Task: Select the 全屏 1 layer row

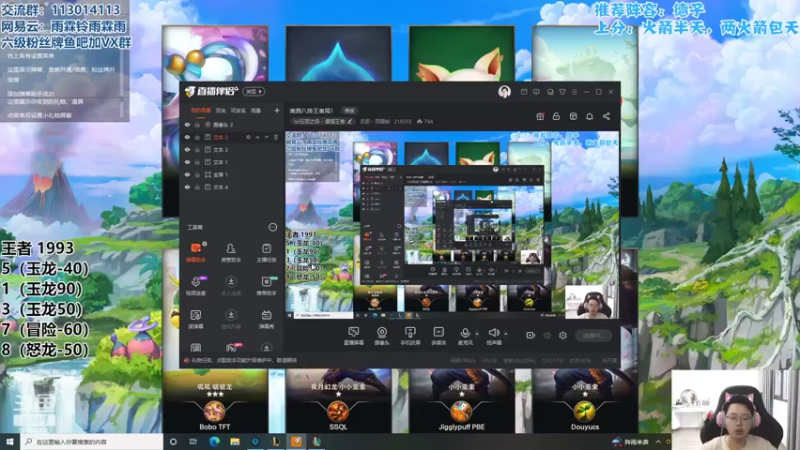Action: click(x=232, y=174)
